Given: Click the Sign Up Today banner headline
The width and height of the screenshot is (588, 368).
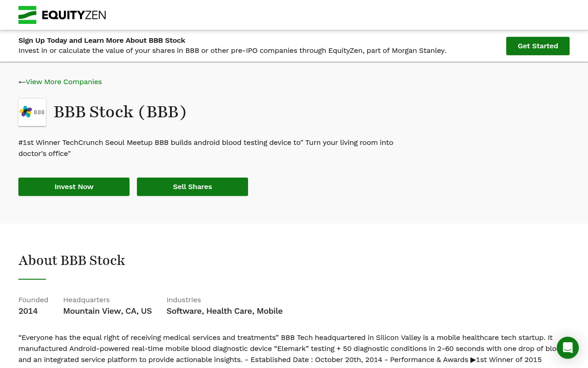Looking at the screenshot, I should point(102,40).
